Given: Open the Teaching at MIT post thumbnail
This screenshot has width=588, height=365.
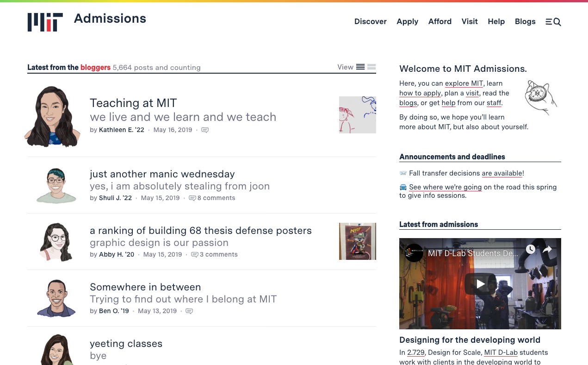Looking at the screenshot, I should point(358,115).
